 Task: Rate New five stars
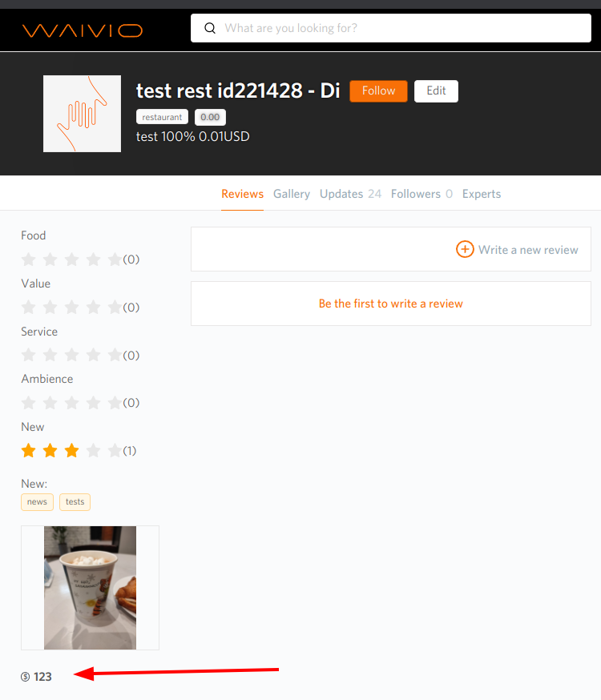(115, 450)
